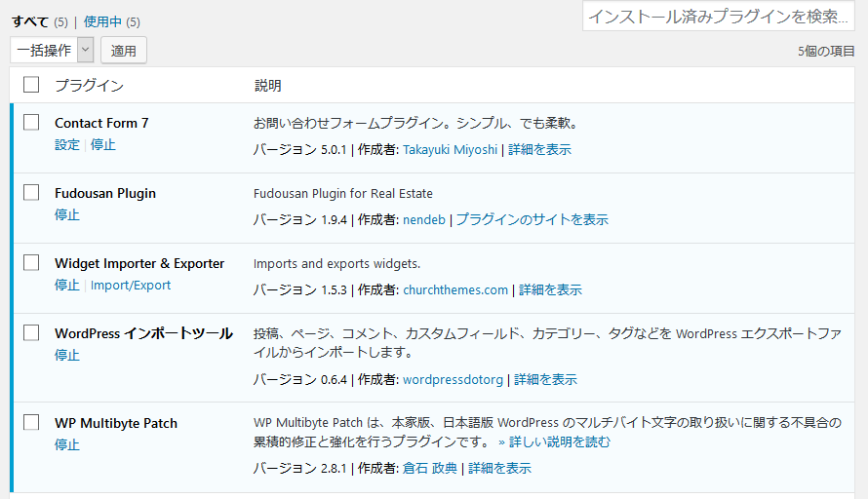
Task: Click the 5個の項目 item count
Action: (x=826, y=51)
